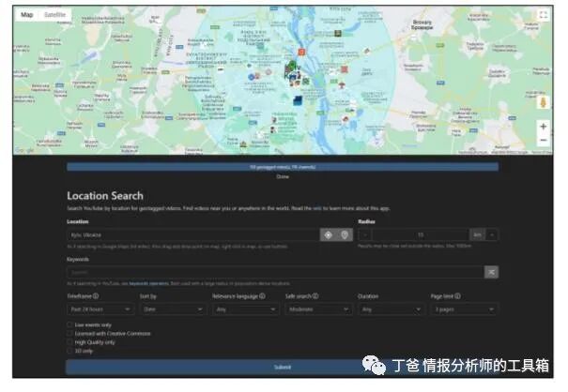Decrease the radius with minus button
The height and width of the screenshot is (392, 568).
(x=365, y=234)
